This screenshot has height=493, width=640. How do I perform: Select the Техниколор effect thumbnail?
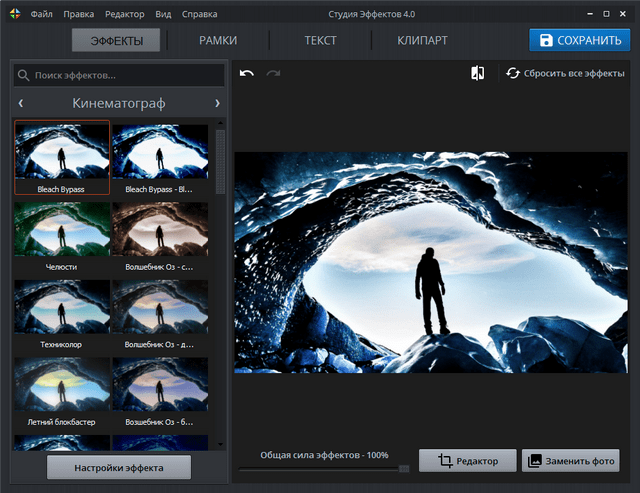pos(62,311)
